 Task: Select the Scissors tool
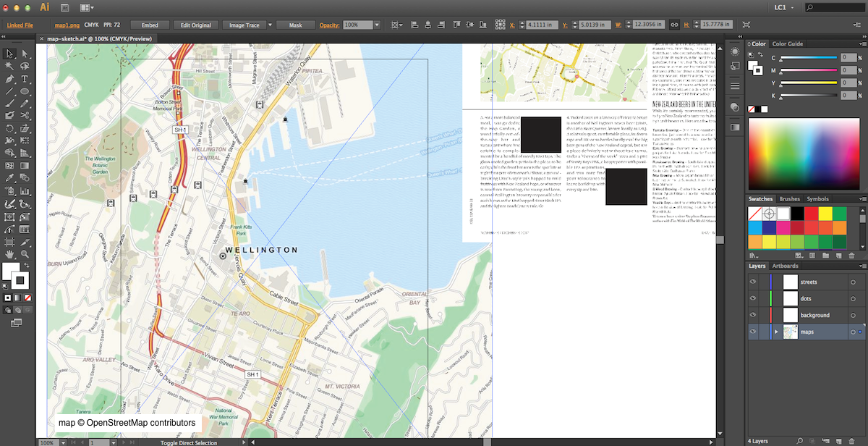(x=25, y=116)
